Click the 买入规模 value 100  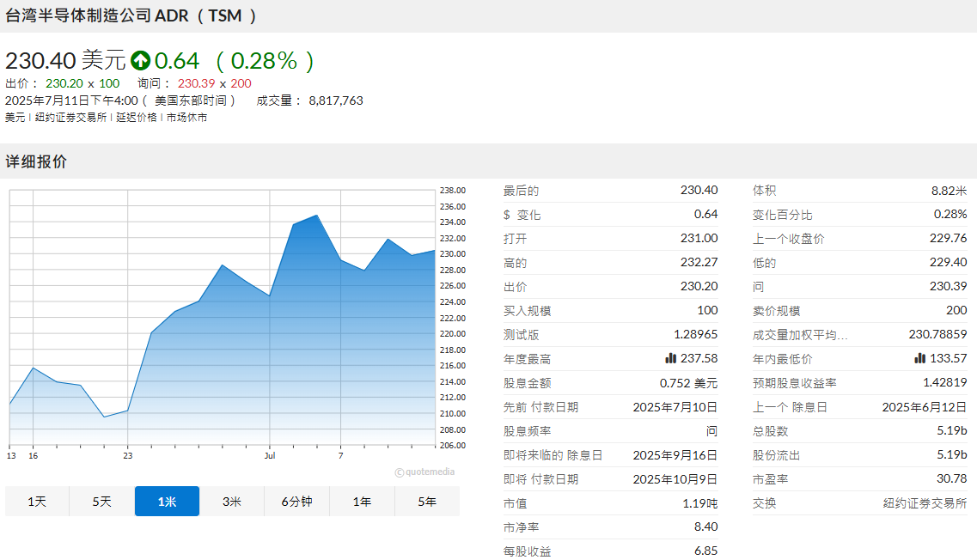point(707,310)
